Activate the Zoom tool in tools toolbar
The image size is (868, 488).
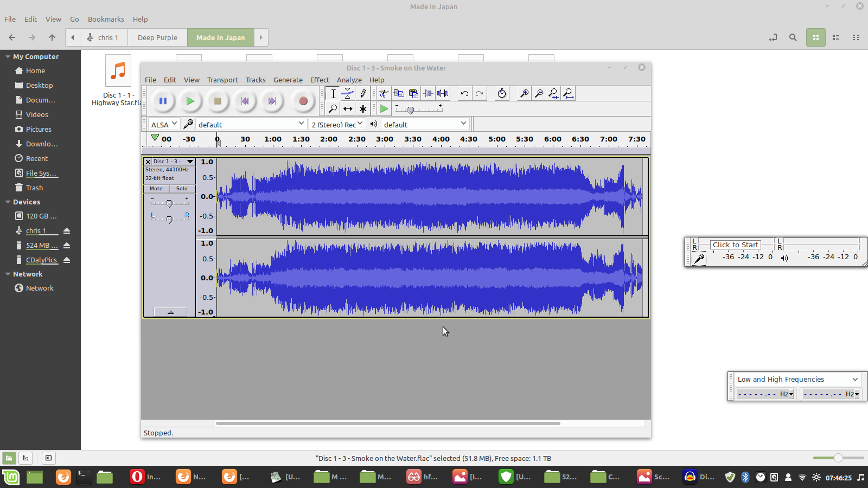333,109
